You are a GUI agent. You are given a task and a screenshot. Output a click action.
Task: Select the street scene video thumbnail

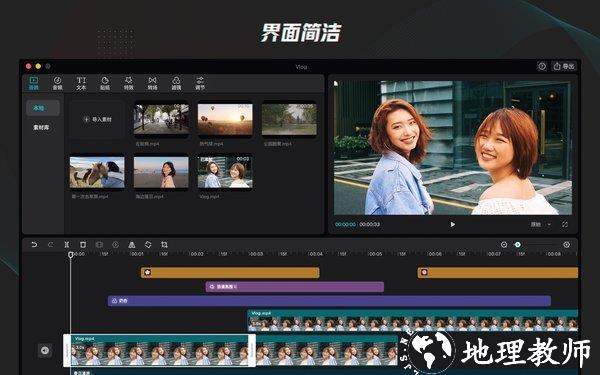point(161,119)
